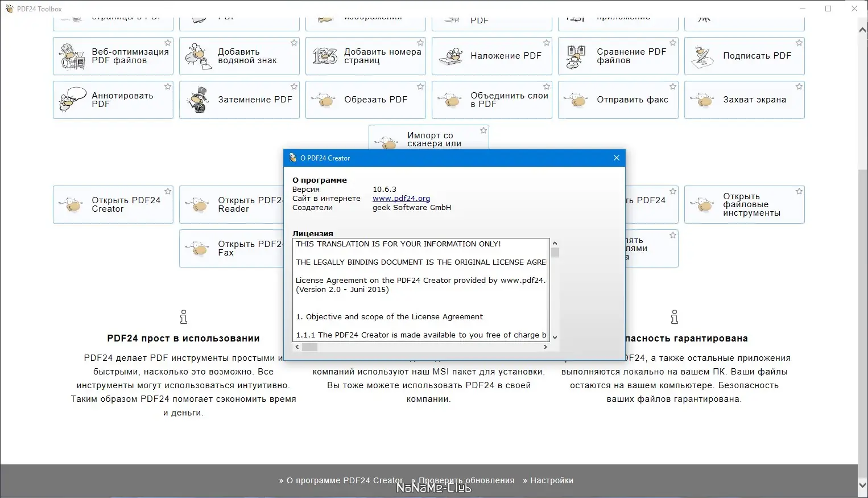Screen dimensions: 868x498
Task: Favorite the Сравнение PDF файлов tool
Action: click(x=673, y=43)
